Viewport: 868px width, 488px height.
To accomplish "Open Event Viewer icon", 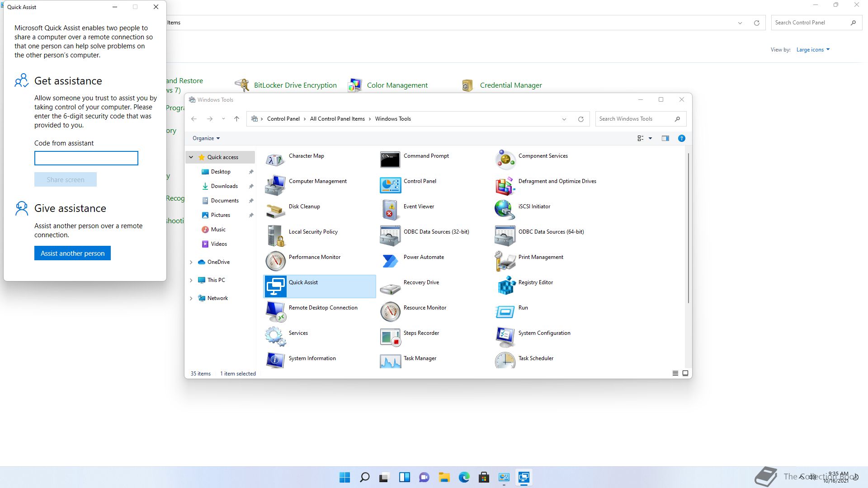I will coord(390,210).
